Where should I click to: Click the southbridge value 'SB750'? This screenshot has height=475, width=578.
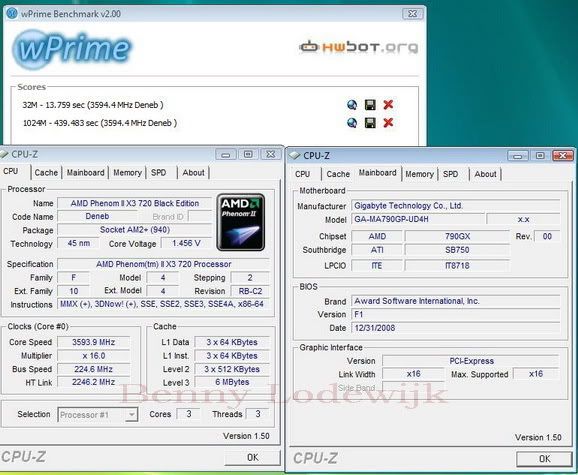(x=457, y=250)
